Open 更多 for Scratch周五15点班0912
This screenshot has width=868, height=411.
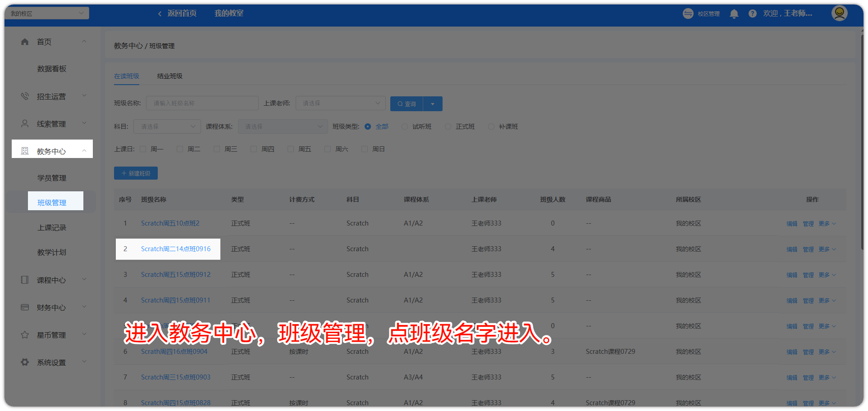pos(827,275)
